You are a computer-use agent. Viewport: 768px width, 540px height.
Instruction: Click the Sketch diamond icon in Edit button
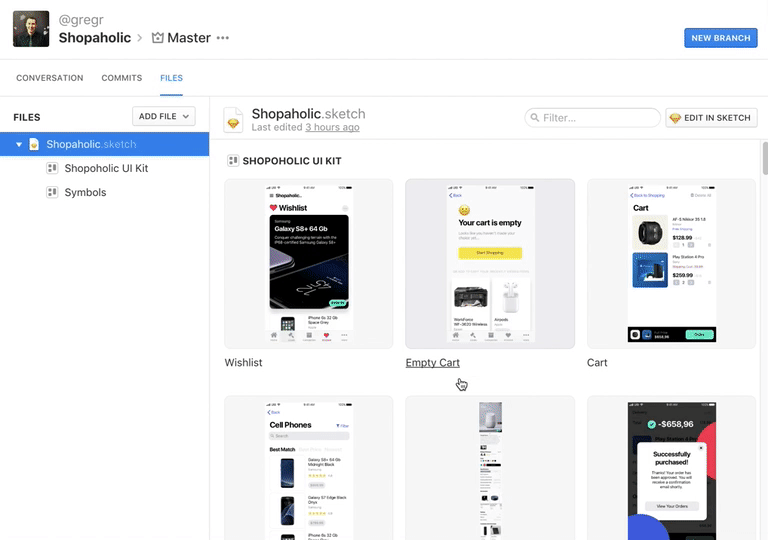click(675, 118)
